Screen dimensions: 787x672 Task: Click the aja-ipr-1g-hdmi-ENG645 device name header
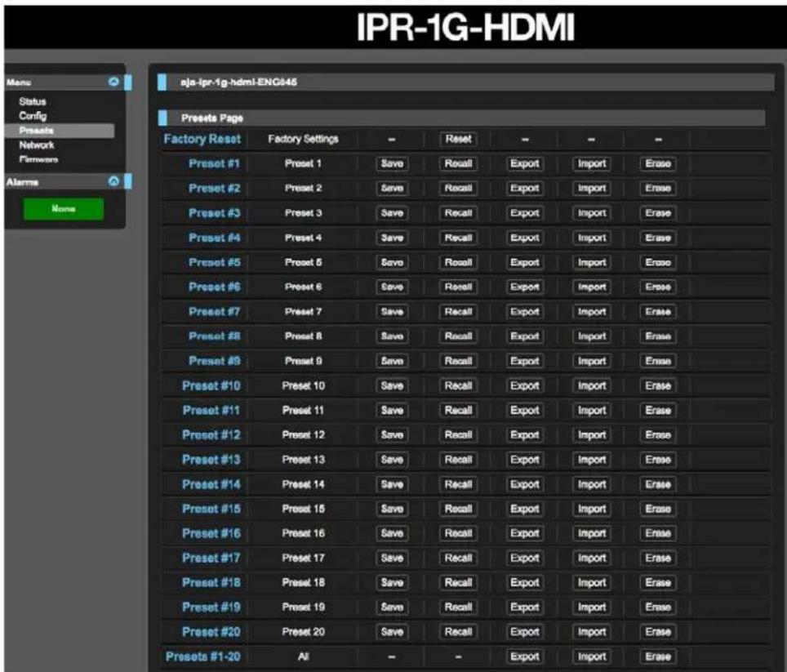point(238,82)
